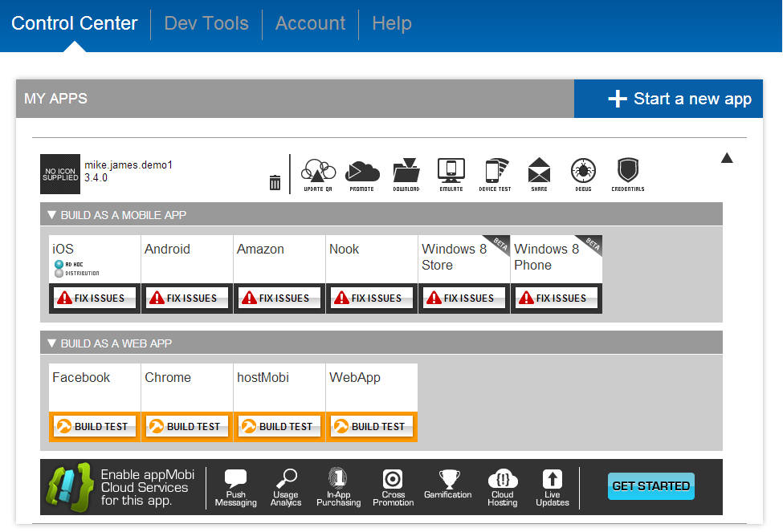Go to the Account tab
The image size is (783, 532).
click(x=310, y=23)
